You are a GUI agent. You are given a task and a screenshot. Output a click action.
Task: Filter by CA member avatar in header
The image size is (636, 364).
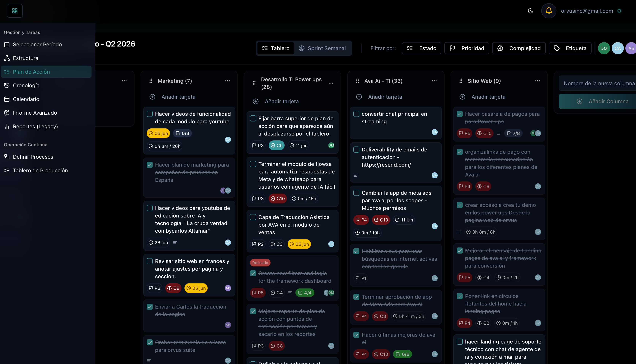[618, 48]
